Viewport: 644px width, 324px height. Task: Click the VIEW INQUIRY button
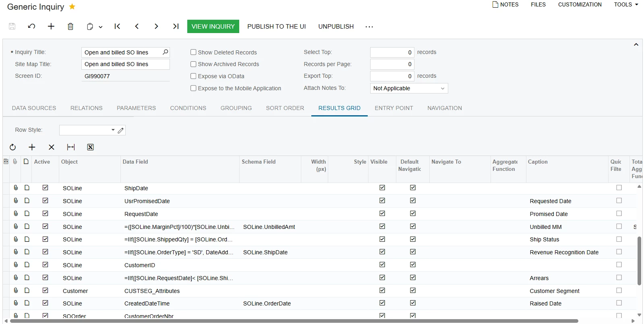tap(213, 26)
